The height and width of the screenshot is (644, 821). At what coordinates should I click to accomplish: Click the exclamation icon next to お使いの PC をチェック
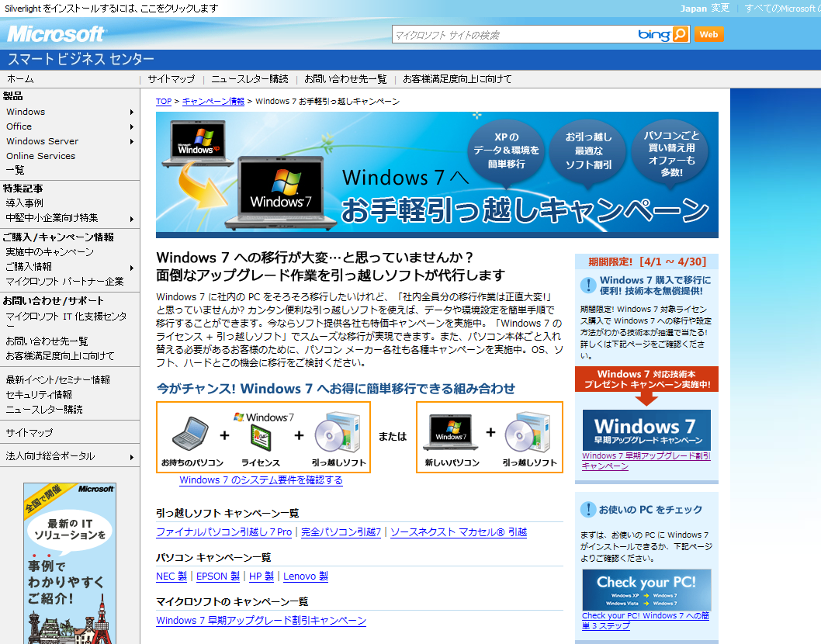point(588,510)
